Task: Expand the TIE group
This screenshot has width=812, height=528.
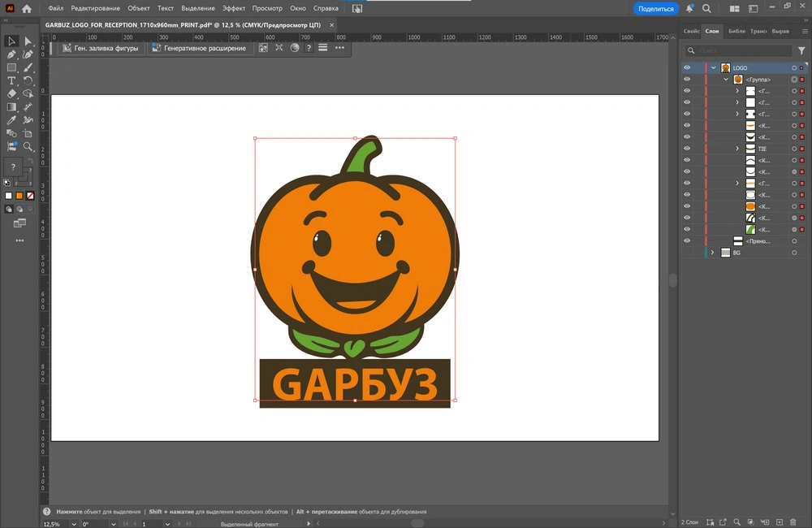Action: pos(737,149)
